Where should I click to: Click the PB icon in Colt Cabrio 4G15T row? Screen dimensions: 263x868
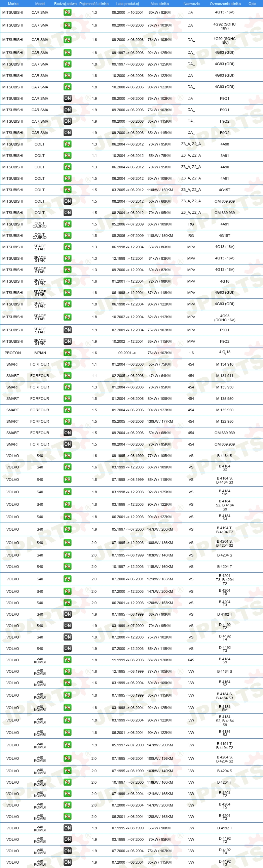(x=68, y=236)
